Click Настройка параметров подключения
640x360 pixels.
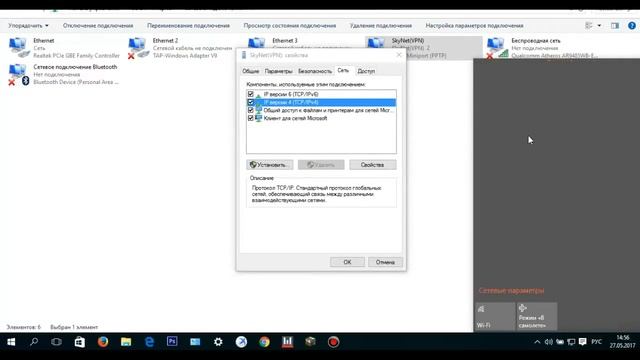(474, 25)
